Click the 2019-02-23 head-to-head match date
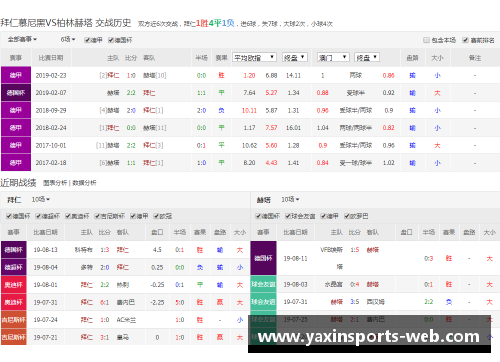 click(x=51, y=75)
